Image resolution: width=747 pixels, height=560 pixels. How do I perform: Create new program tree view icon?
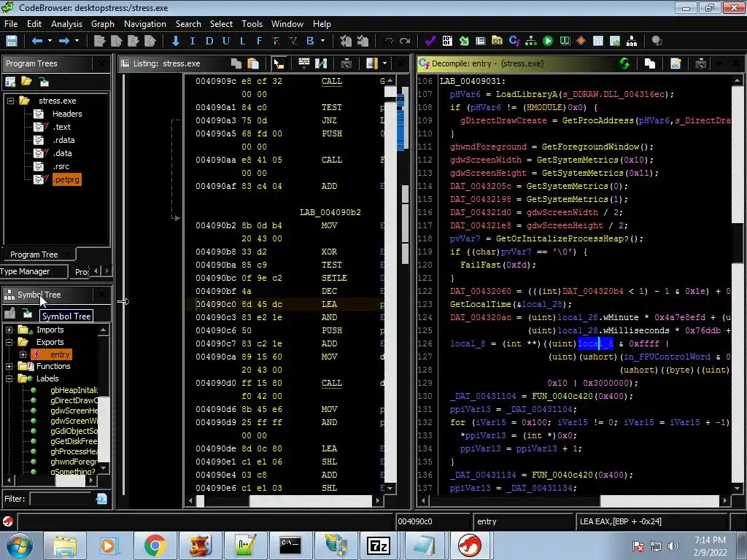[10, 82]
